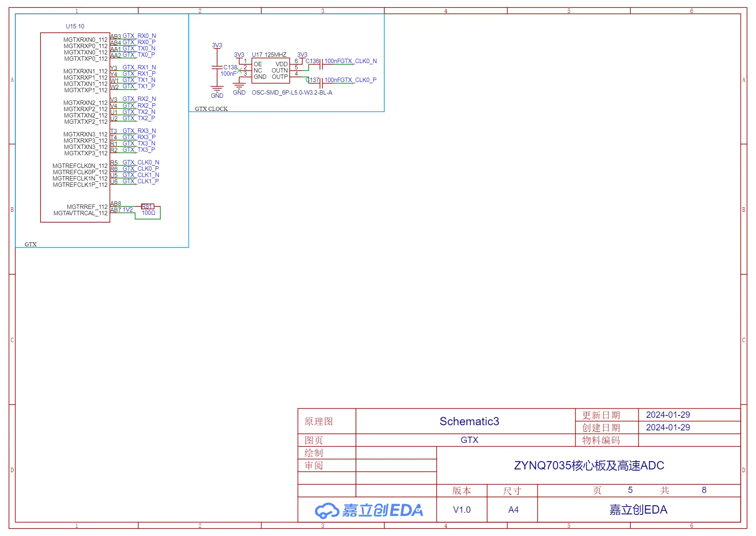Click capacitor C137 designator
This screenshot has height=536, width=756.
click(313, 80)
